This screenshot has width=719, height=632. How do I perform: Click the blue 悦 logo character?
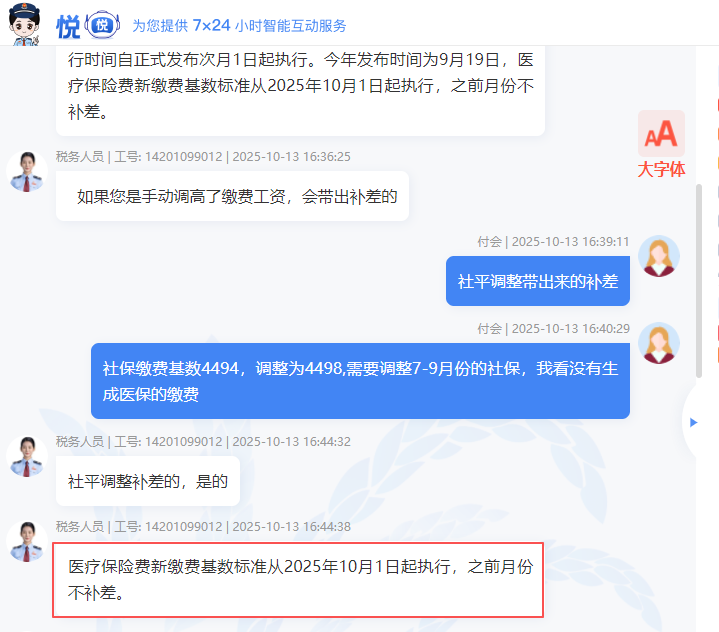pyautogui.click(x=68, y=27)
